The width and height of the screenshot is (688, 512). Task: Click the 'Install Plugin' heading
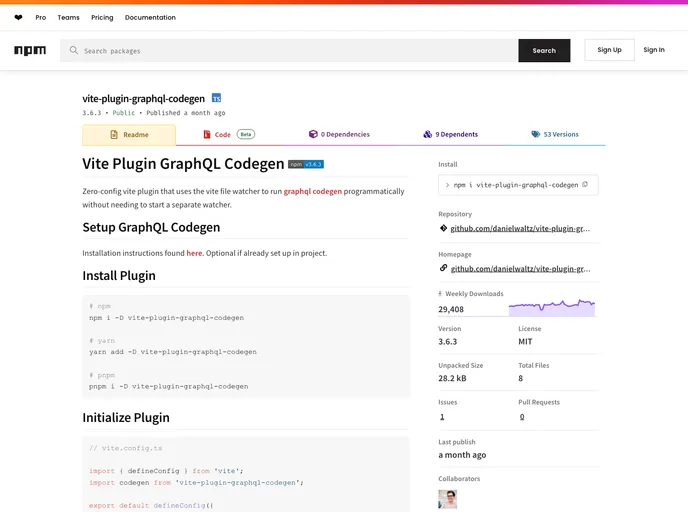119,276
